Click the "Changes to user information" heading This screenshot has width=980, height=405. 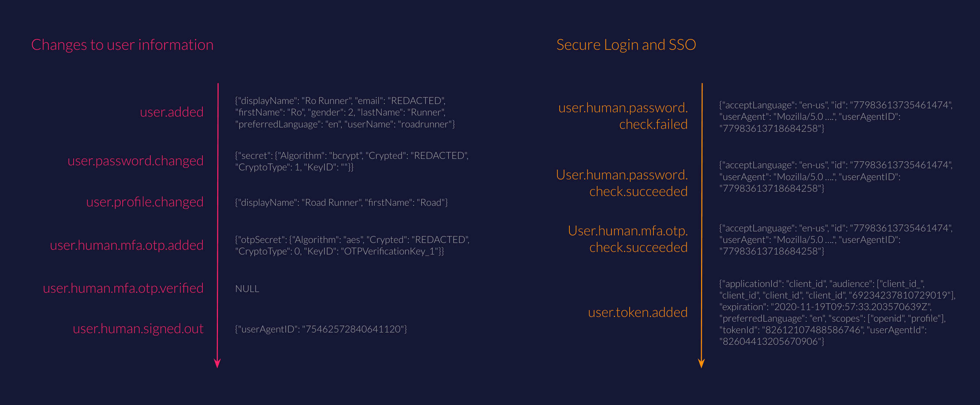pos(122,45)
